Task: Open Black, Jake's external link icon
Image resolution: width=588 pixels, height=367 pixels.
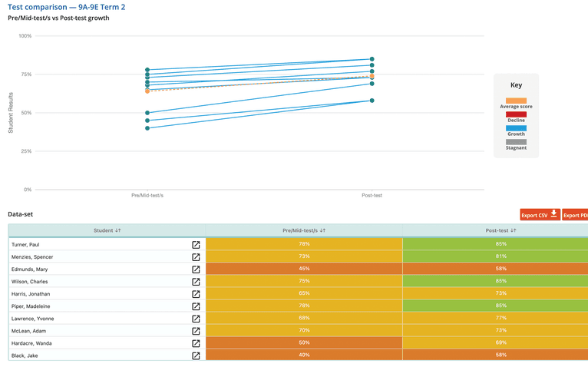Action: (196, 355)
